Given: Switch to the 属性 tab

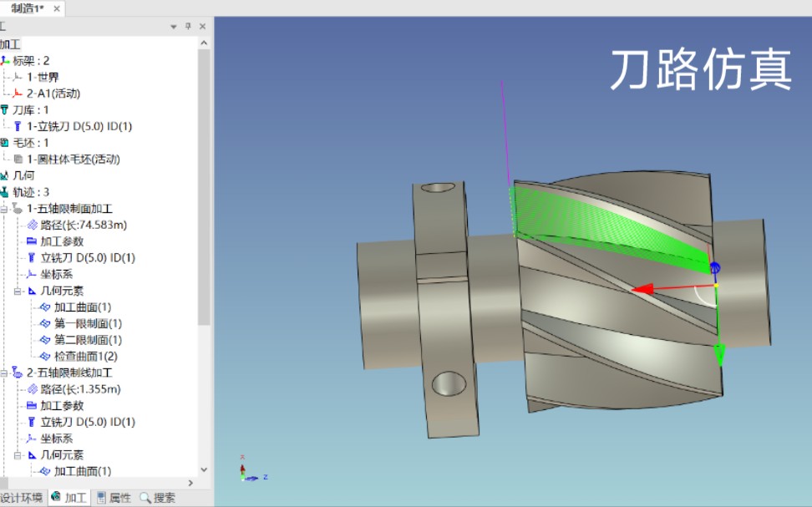Looking at the screenshot, I should pyautogui.click(x=114, y=498).
